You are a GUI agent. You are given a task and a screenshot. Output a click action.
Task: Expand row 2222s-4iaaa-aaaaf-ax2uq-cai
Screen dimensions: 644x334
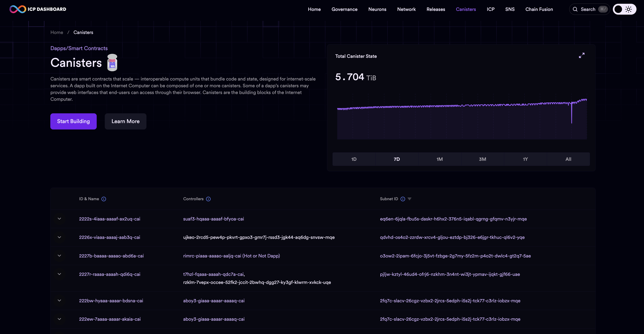point(59,219)
